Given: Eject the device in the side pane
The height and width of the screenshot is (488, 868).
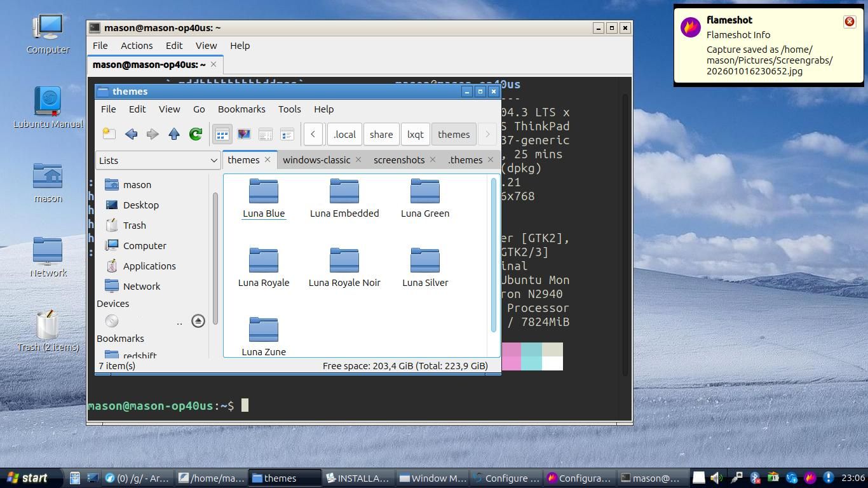Looking at the screenshot, I should tap(198, 321).
